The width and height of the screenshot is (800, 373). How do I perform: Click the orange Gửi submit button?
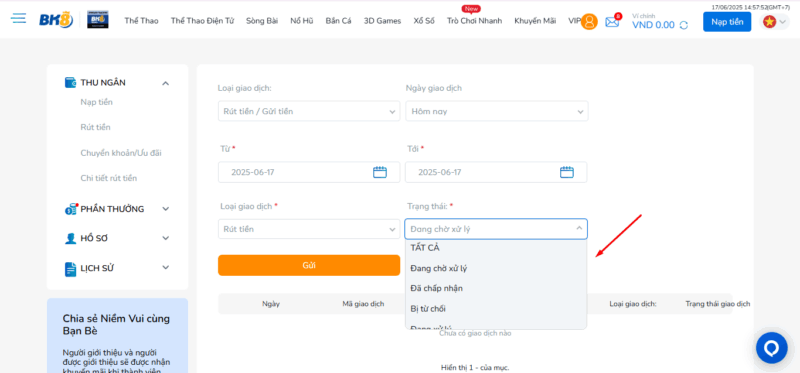click(x=309, y=265)
